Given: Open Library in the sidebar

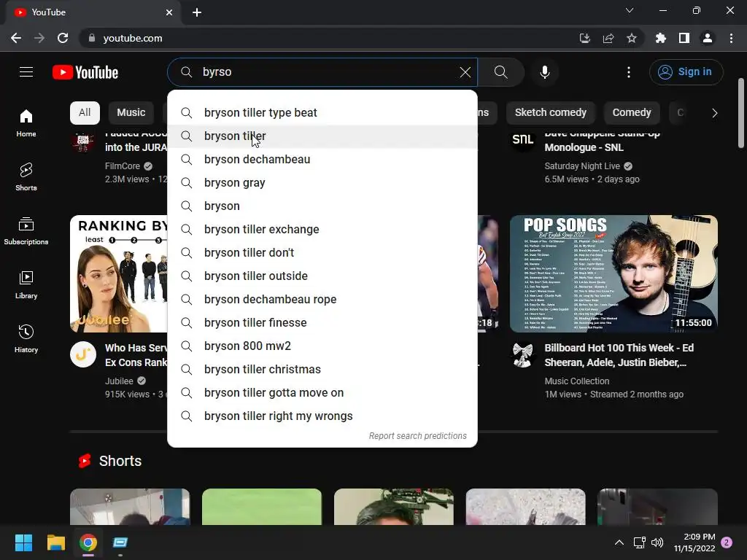Looking at the screenshot, I should 26,285.
